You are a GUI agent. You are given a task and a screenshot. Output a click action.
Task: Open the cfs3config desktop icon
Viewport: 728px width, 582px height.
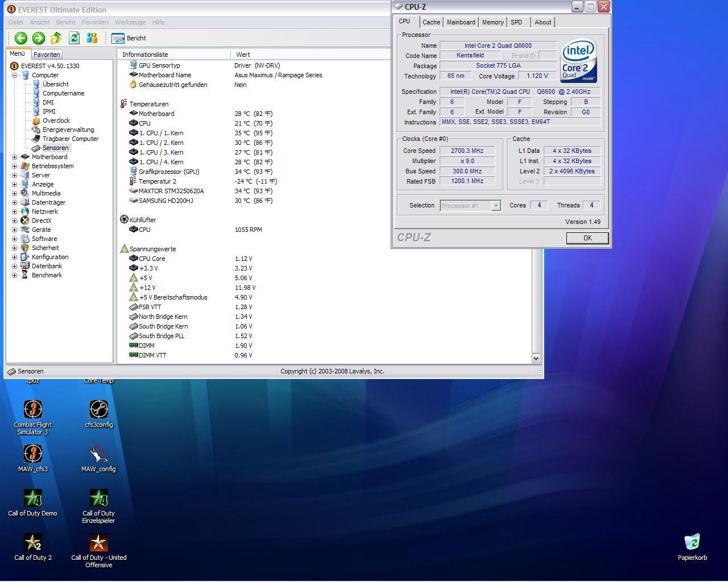coord(99,414)
